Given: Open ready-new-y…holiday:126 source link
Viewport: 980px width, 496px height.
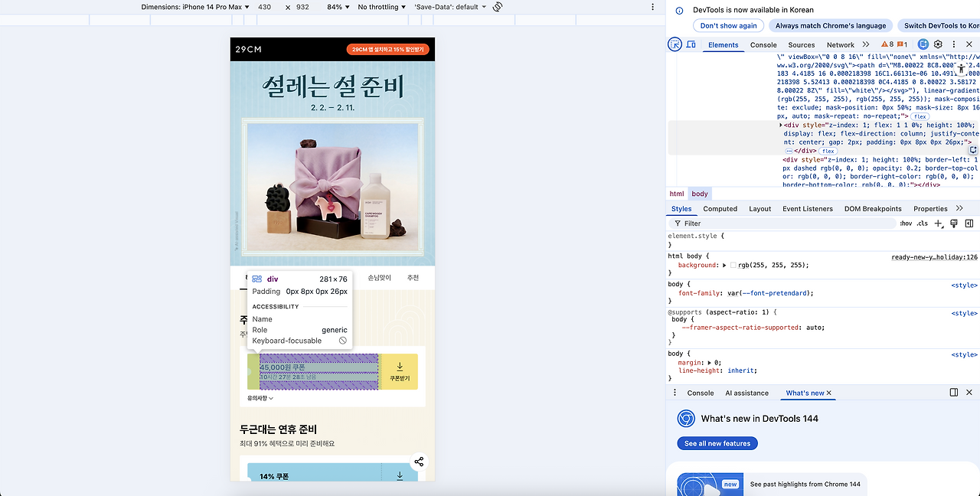Looking at the screenshot, I should [934, 257].
